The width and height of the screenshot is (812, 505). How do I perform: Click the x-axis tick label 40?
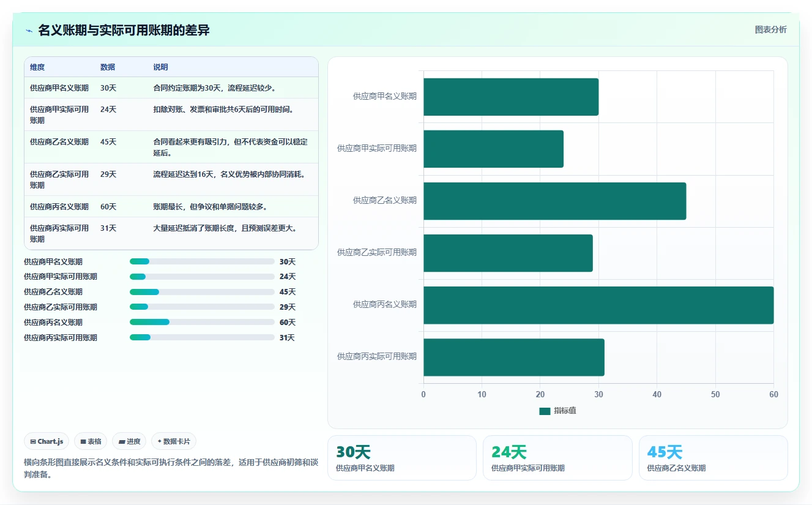pos(657,395)
